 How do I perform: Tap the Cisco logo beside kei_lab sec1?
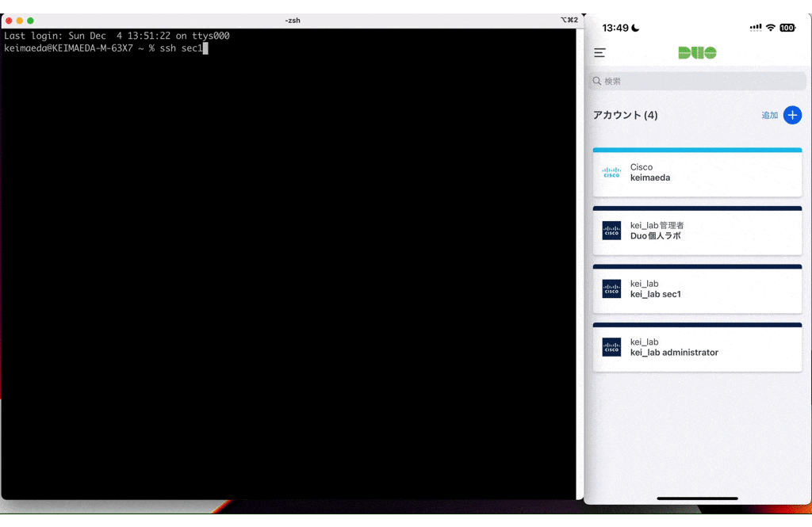click(611, 288)
